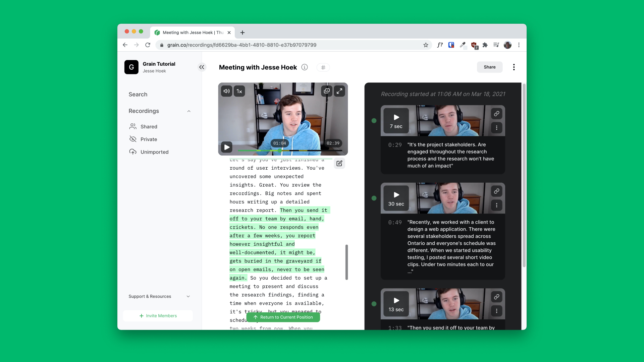
Task: Open the info tooltip next to meeting title
Action: pyautogui.click(x=305, y=67)
